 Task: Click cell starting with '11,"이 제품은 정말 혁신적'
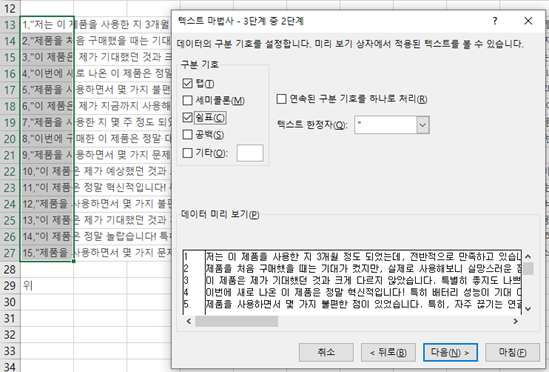47,187
